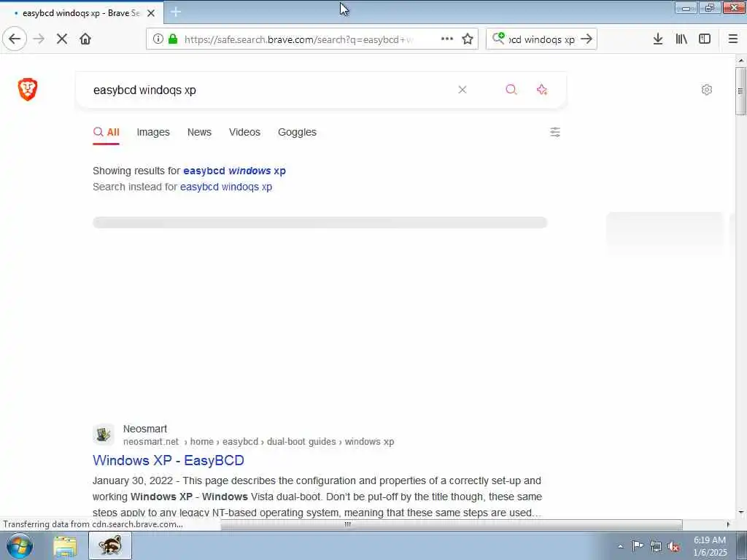Open corrected query easybcd windows xp
Viewport: 747px width, 560px height.
[x=234, y=171]
